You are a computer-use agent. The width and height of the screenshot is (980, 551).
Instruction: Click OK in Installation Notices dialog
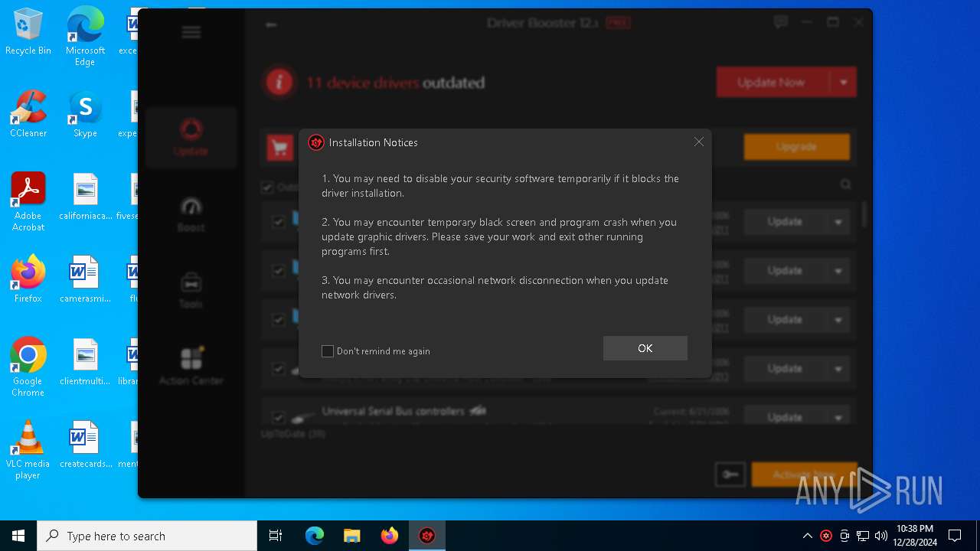tap(645, 348)
